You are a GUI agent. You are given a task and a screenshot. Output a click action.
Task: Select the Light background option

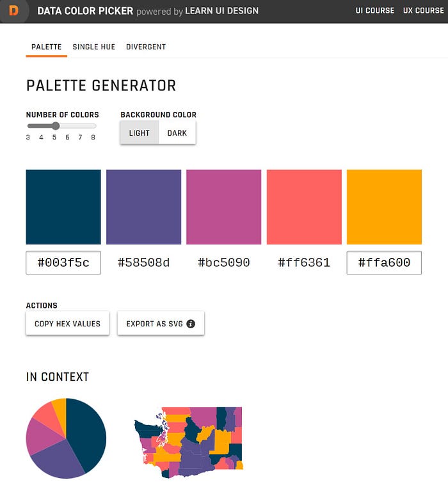click(x=140, y=133)
